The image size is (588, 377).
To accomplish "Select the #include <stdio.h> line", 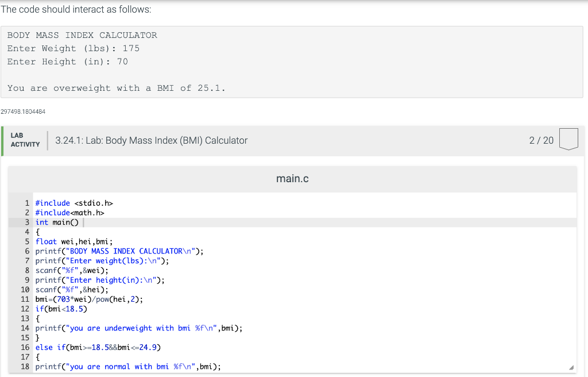I will click(75, 203).
